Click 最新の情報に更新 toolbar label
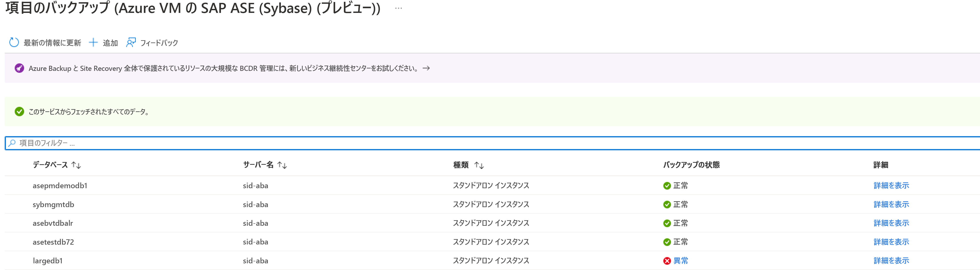The image size is (980, 270). 53,43
